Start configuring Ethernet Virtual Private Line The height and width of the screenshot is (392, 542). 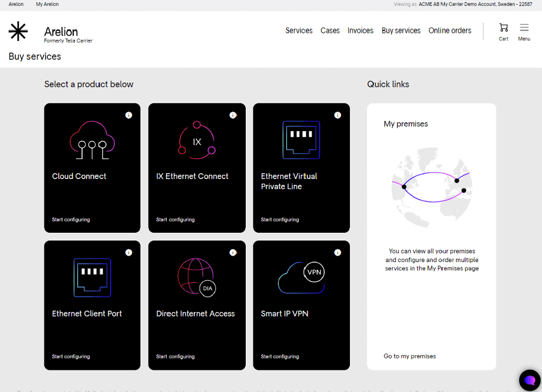point(280,219)
